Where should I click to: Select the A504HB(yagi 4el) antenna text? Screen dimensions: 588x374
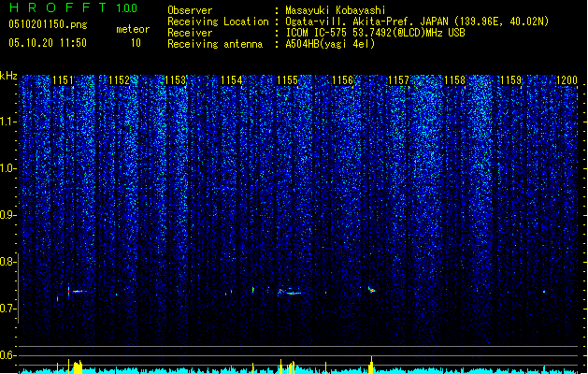click(330, 44)
